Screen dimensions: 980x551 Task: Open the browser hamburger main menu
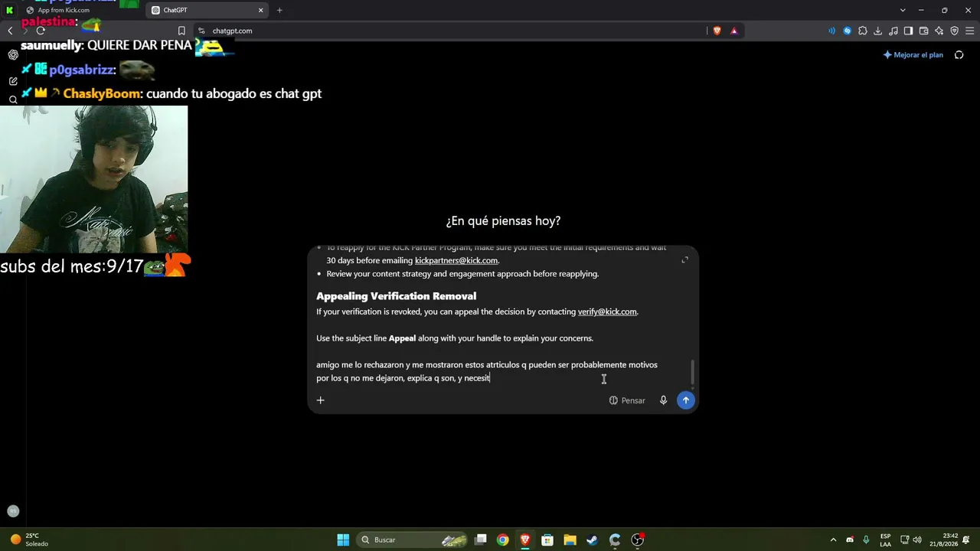click(970, 31)
